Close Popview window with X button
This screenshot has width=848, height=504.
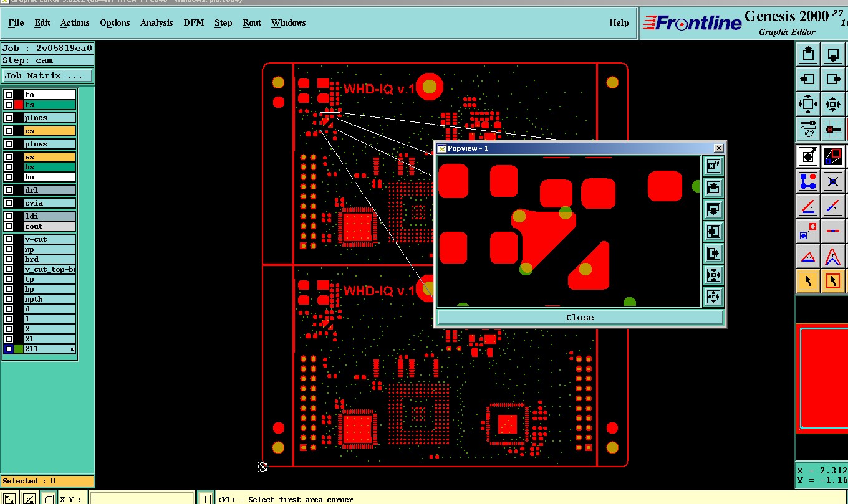click(718, 148)
